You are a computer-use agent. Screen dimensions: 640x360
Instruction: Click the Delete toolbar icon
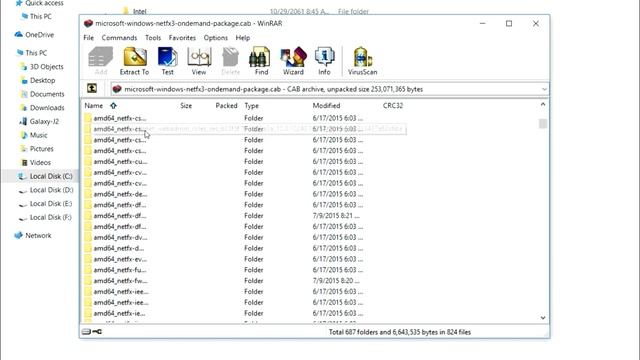(230, 61)
